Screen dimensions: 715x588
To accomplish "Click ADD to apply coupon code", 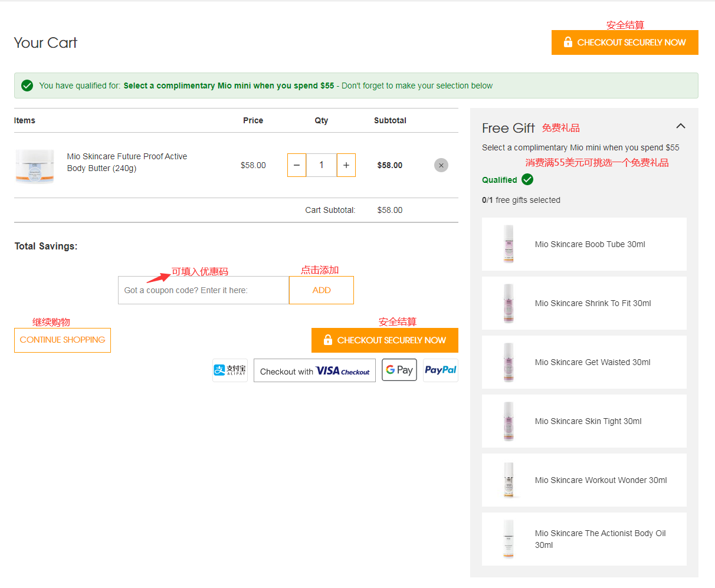I will point(322,290).
